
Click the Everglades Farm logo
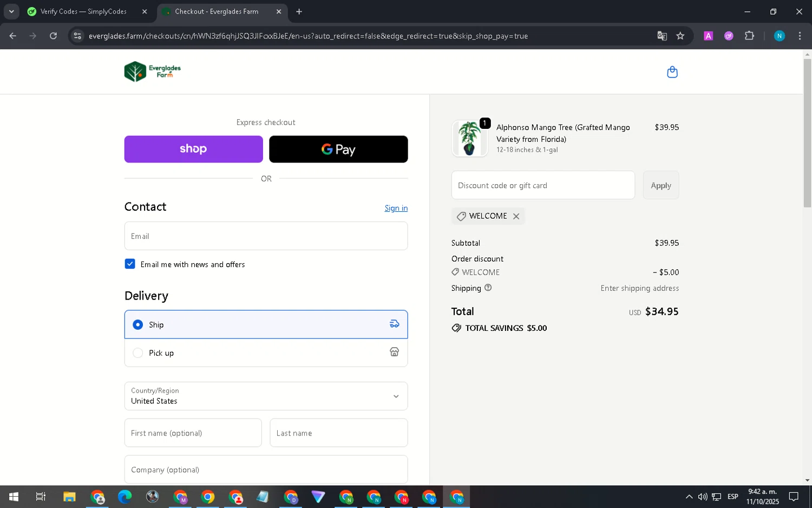pos(153,71)
